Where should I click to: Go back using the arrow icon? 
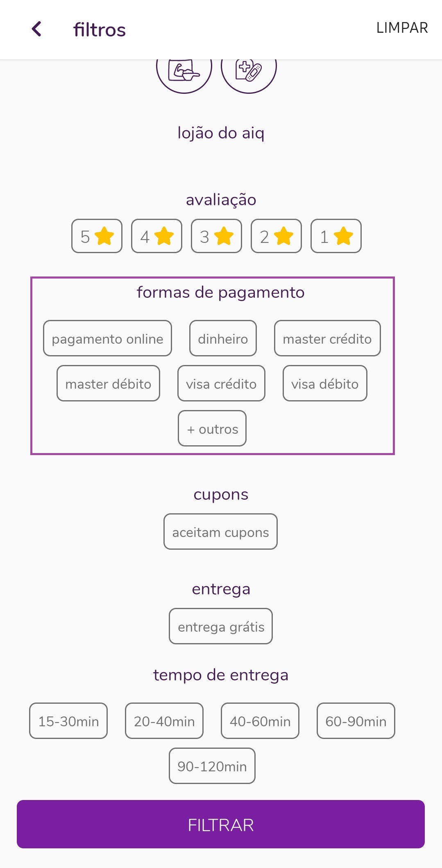[x=36, y=29]
